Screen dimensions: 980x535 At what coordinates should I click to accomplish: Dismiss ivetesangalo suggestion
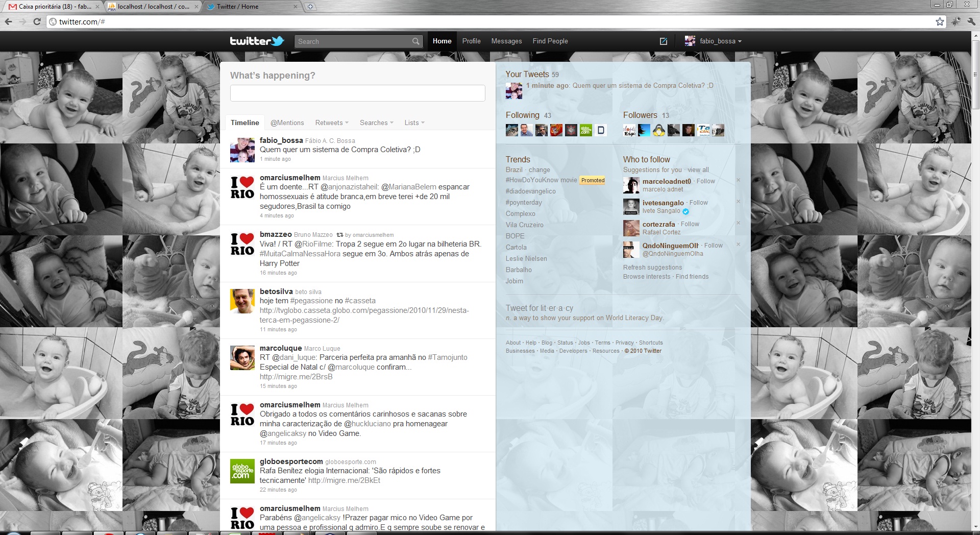pos(738,202)
